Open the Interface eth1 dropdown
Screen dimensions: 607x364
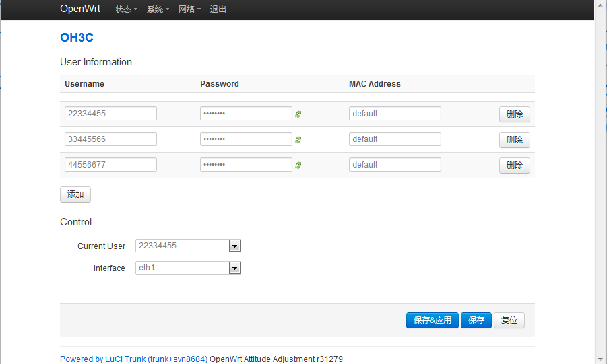tap(188, 268)
